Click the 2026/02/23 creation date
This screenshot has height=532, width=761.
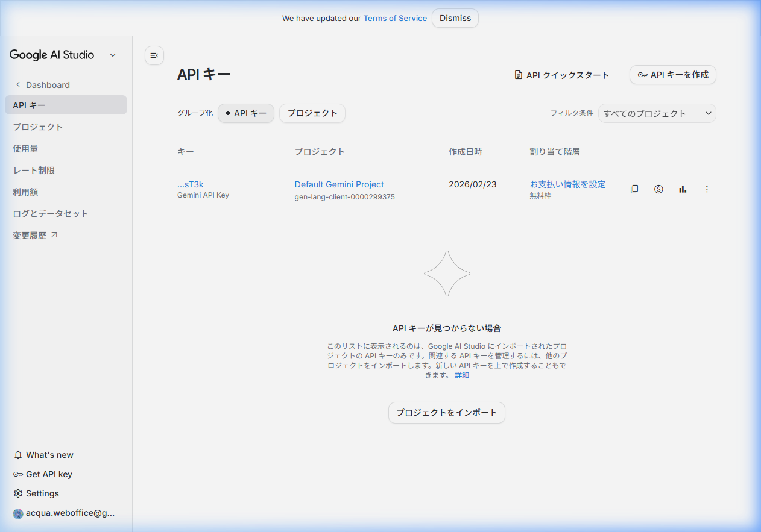[473, 184]
